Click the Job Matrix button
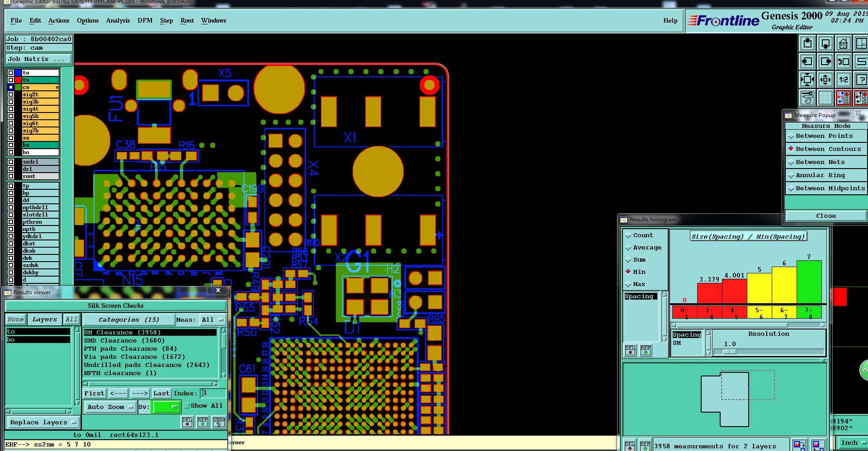The width and height of the screenshot is (868, 451). [39, 59]
